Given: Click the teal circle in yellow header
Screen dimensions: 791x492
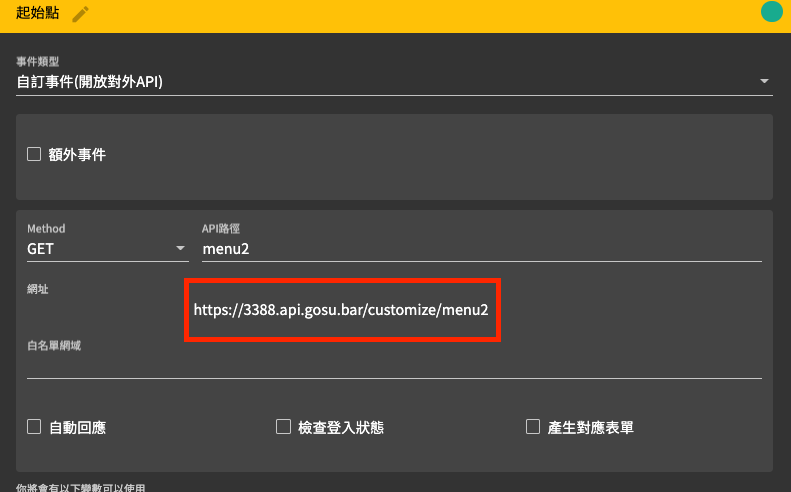Looking at the screenshot, I should tap(771, 12).
